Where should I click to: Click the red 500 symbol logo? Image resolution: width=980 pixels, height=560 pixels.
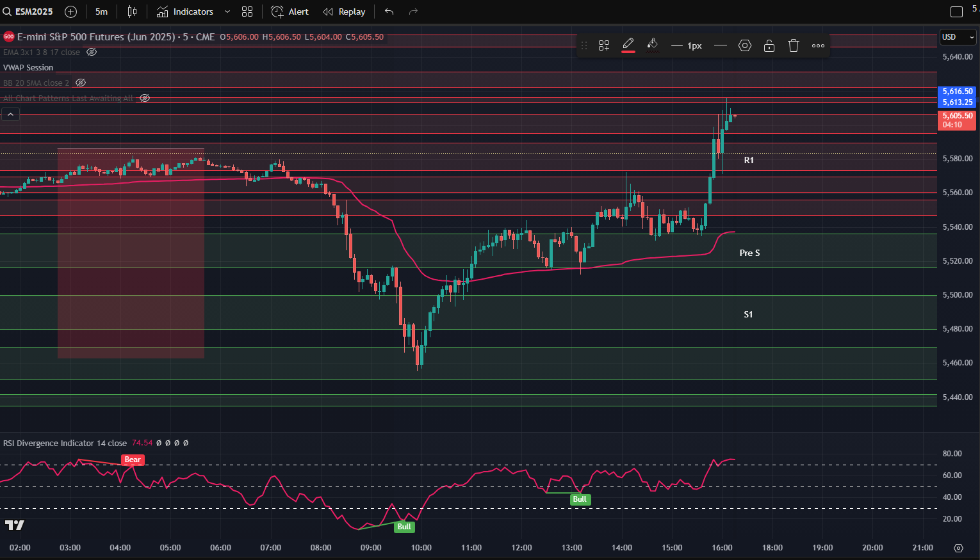click(x=9, y=36)
